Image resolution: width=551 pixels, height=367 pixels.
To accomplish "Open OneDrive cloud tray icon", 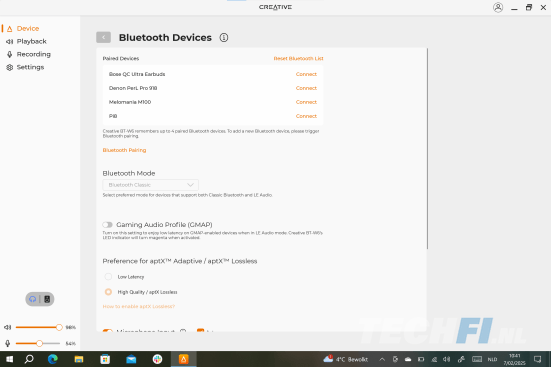I will coord(408,359).
